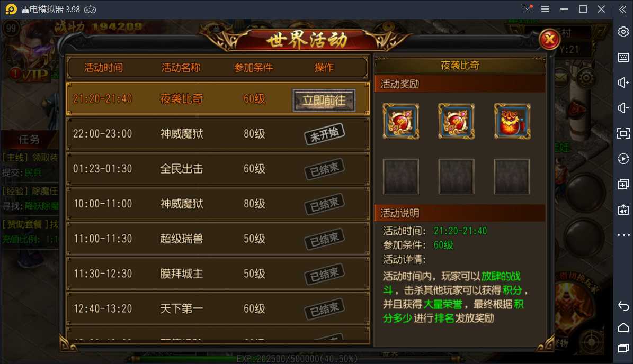
Task: Click the volume down icon in sidebar
Action: (x=623, y=108)
